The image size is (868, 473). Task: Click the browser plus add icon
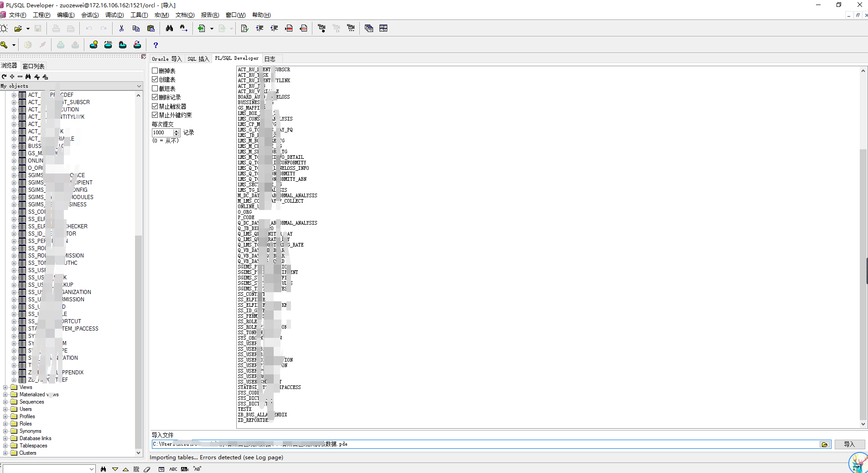tap(12, 77)
